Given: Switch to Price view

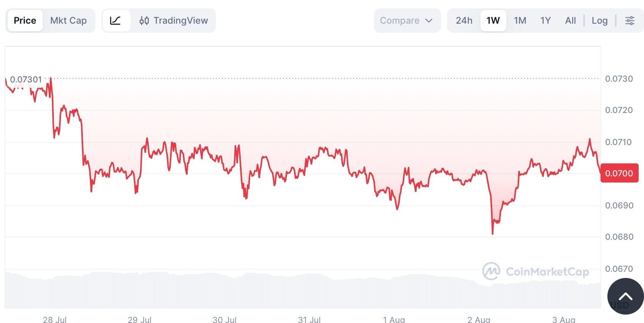Looking at the screenshot, I should (25, 21).
